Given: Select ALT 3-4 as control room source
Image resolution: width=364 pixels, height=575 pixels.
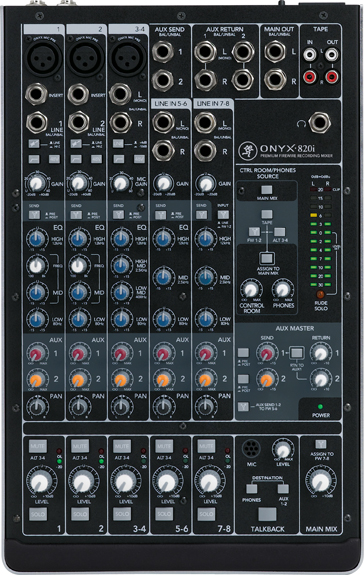Looking at the screenshot, I should (279, 231).
